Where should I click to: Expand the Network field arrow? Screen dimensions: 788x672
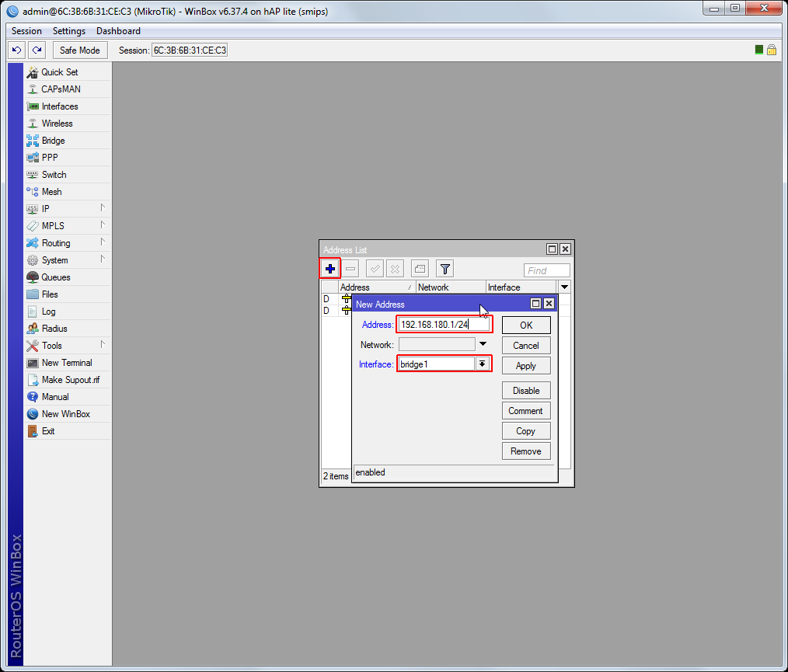tap(483, 344)
